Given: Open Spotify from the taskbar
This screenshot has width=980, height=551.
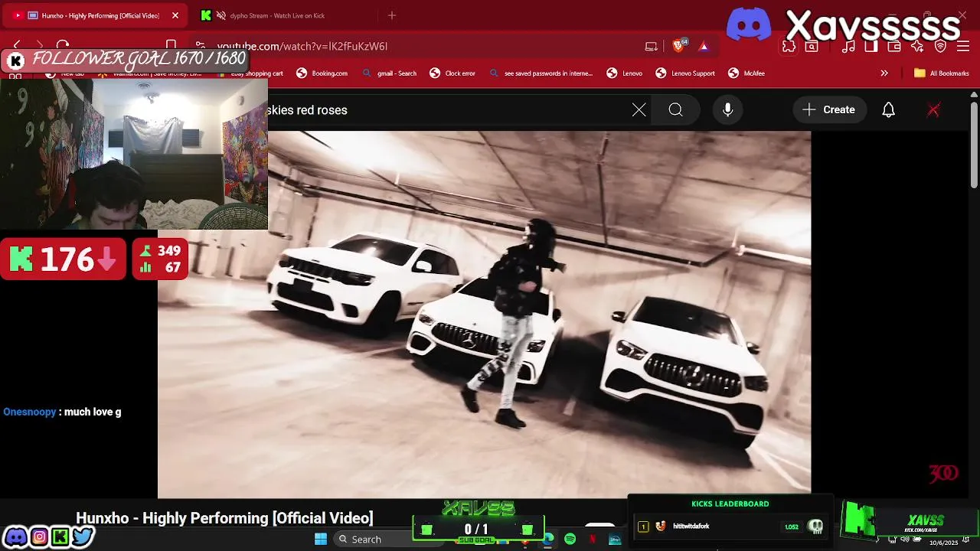Looking at the screenshot, I should 570,540.
